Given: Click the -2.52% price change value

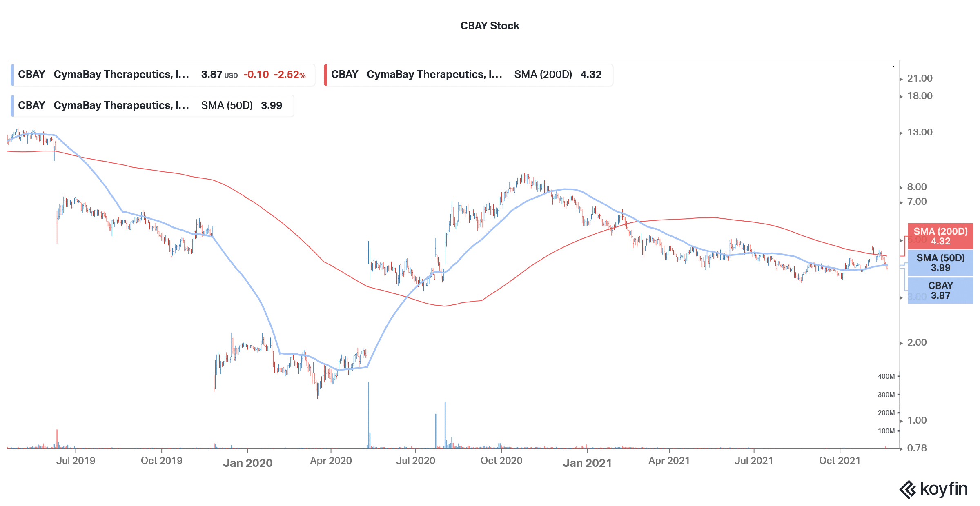Looking at the screenshot, I should tap(290, 75).
